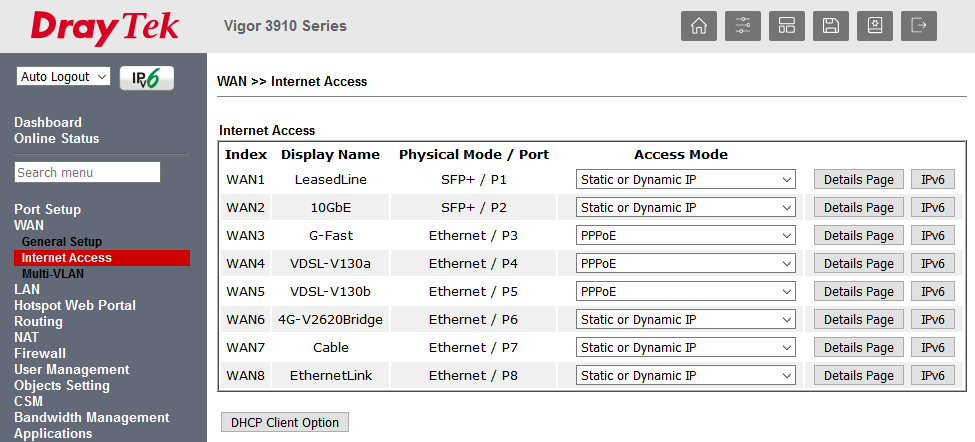
Task: Click the DHCP Client Option button
Action: [284, 423]
